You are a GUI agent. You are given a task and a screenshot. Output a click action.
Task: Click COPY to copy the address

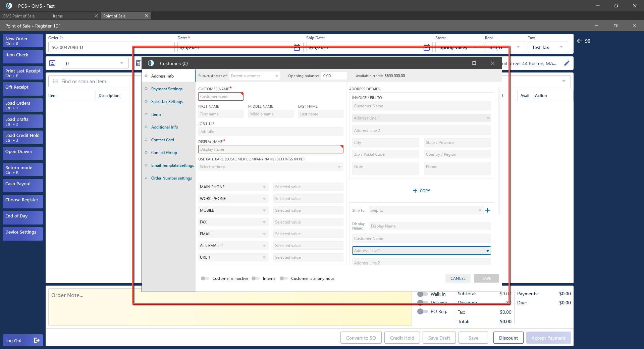[x=422, y=191]
